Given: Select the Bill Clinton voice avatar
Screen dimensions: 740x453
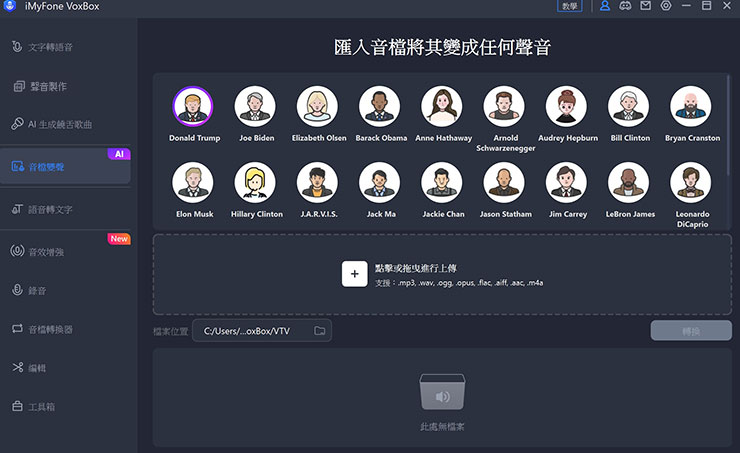Looking at the screenshot, I should pyautogui.click(x=629, y=106).
